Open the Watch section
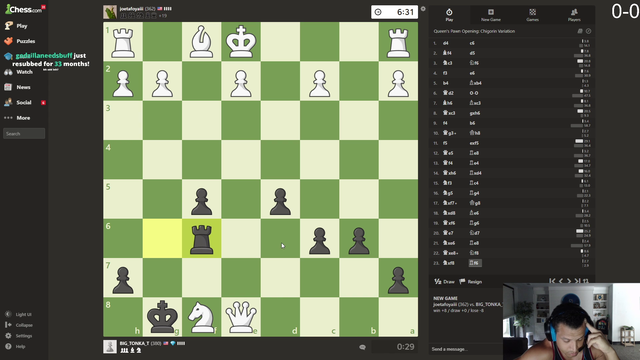 coord(18,72)
